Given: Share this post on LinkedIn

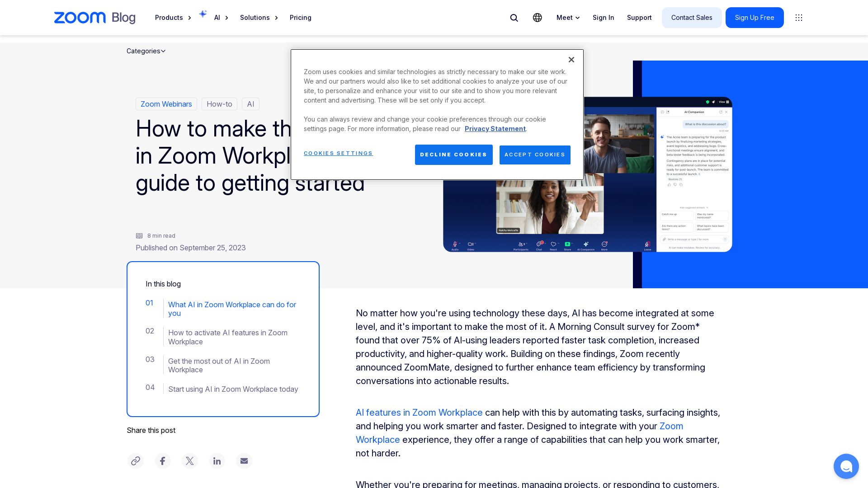Looking at the screenshot, I should [217, 461].
